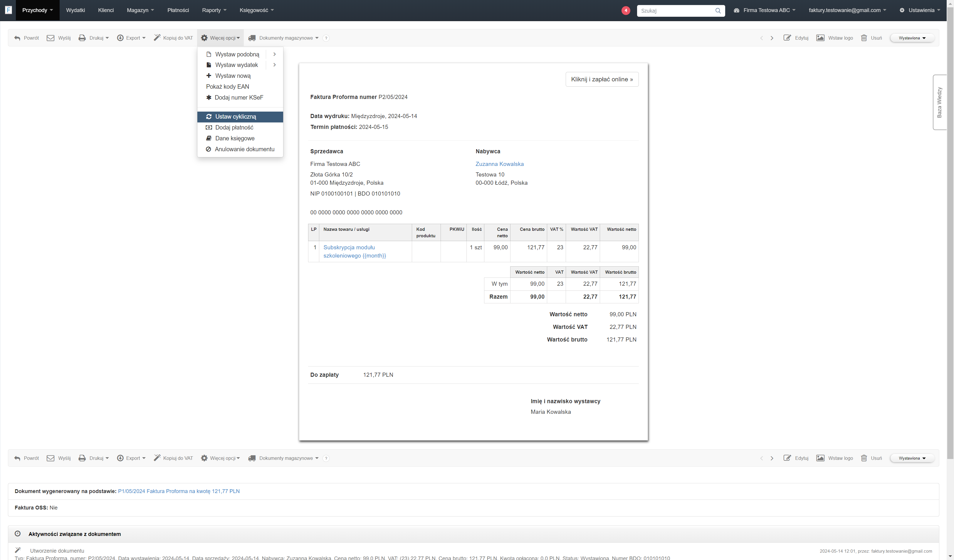The image size is (954, 560).
Task: Click Usuń in the bottom toolbar
Action: coord(871,458)
